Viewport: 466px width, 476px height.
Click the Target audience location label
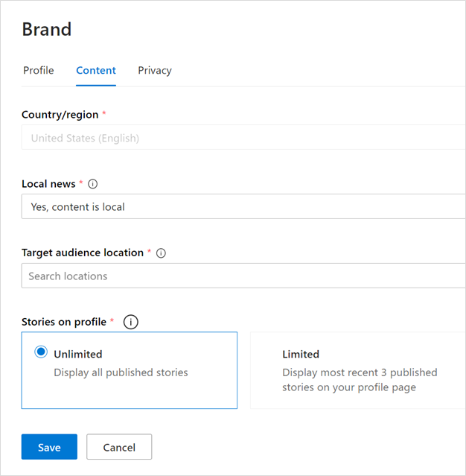pos(82,253)
